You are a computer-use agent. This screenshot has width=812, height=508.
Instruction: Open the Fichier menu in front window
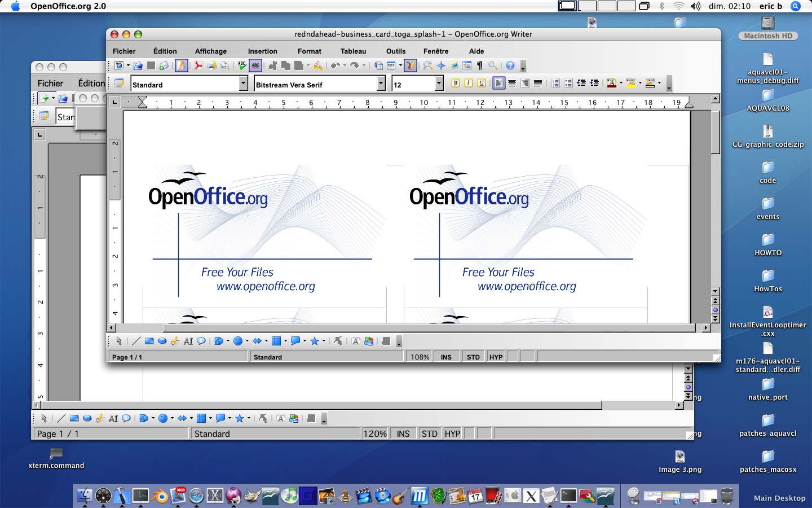coord(124,51)
